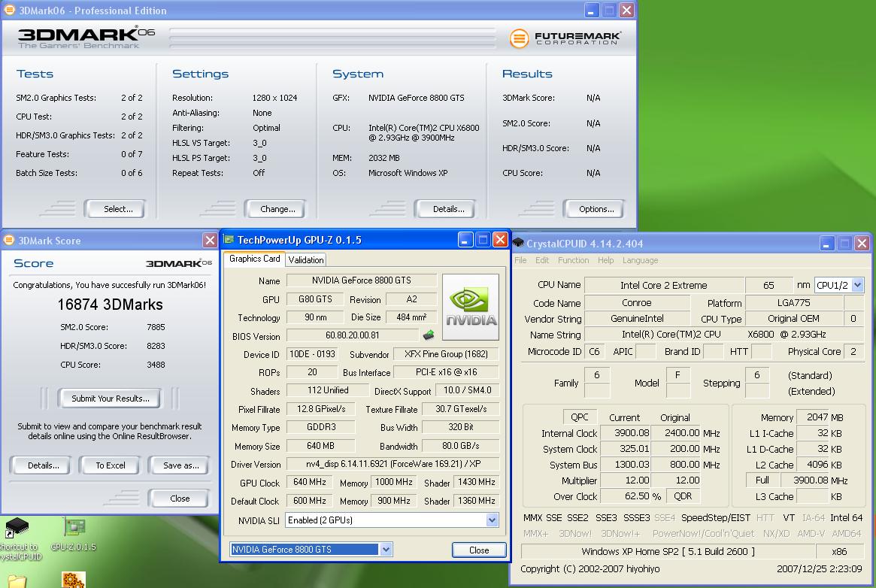
Task: Click the To Excel button
Action: (110, 465)
